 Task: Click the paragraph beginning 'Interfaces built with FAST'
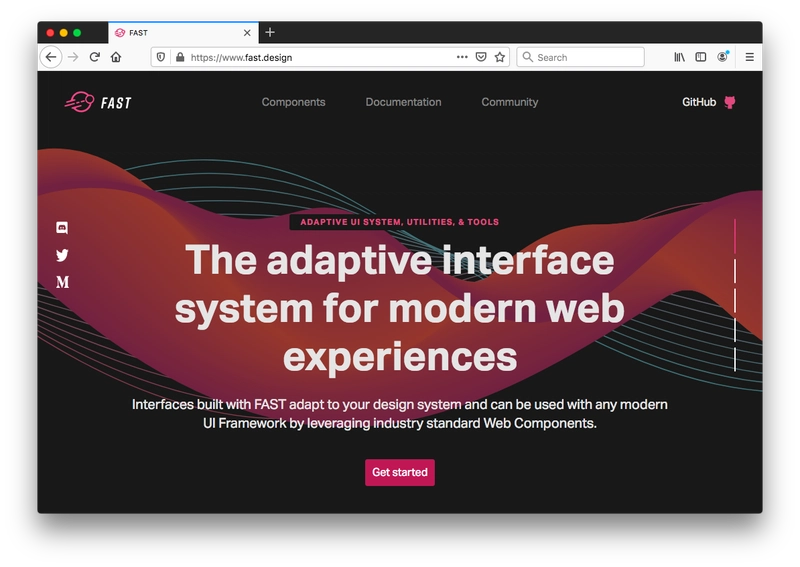(x=399, y=414)
